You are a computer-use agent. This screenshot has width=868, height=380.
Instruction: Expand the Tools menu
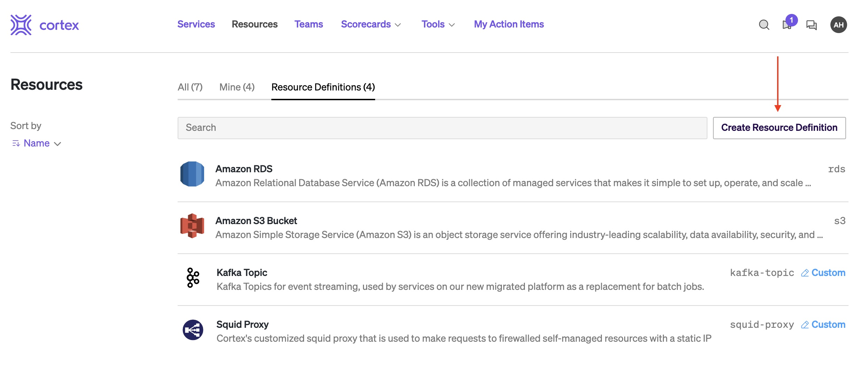(x=438, y=24)
